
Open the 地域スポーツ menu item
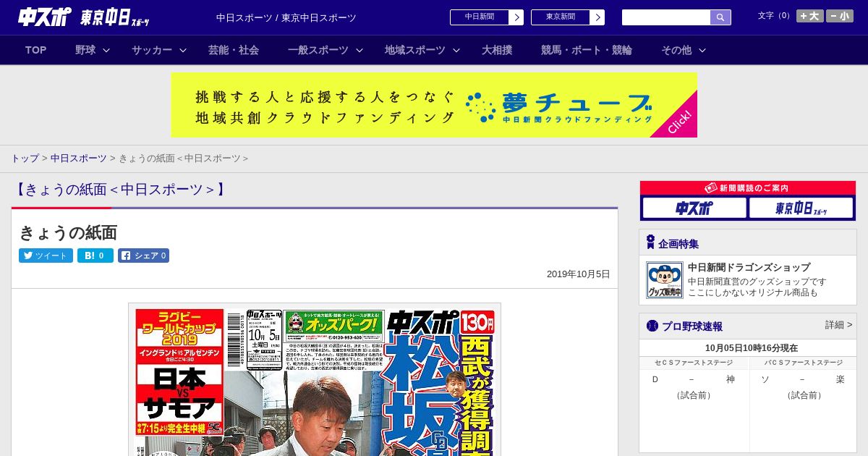415,50
